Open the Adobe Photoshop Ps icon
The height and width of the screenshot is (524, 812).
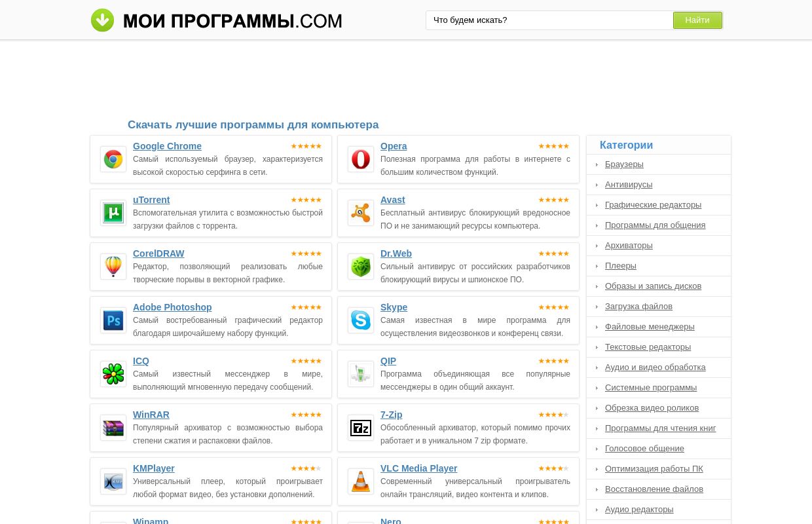click(x=113, y=320)
